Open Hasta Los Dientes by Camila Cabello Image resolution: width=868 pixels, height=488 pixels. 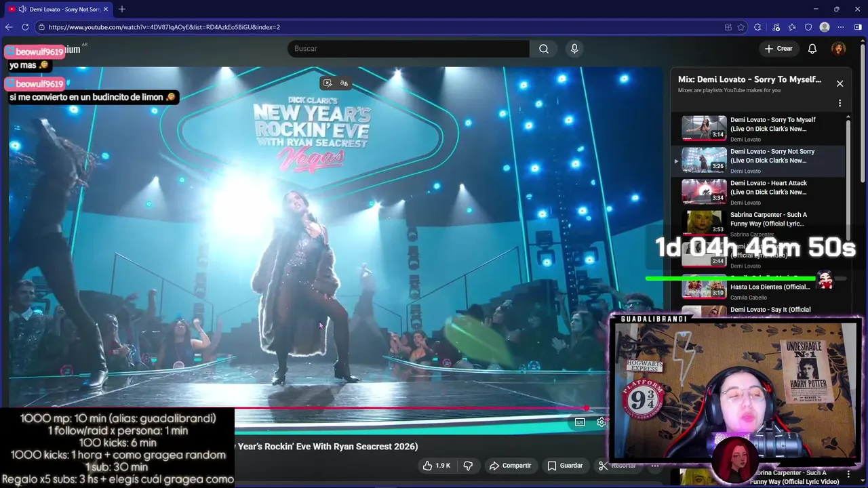(x=770, y=287)
